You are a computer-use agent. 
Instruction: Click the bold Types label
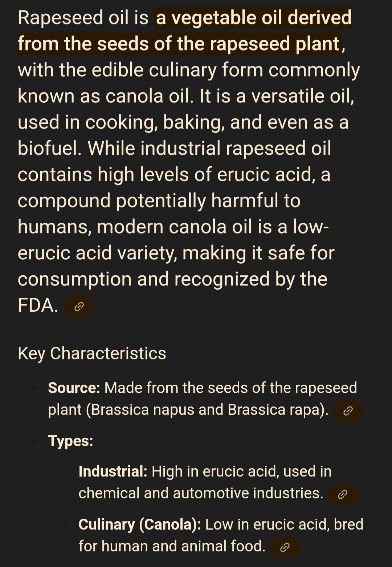pos(71,441)
